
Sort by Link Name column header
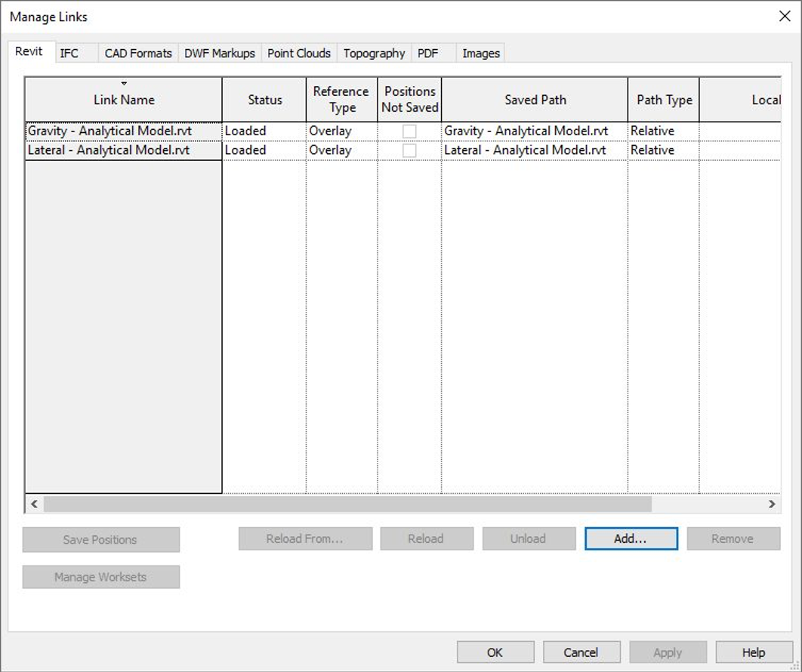[x=124, y=100]
